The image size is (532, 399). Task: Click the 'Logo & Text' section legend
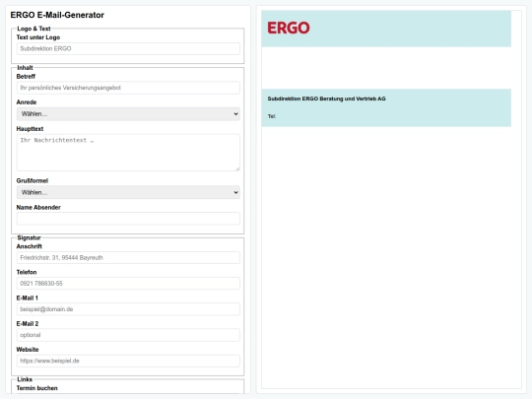[x=33, y=29]
